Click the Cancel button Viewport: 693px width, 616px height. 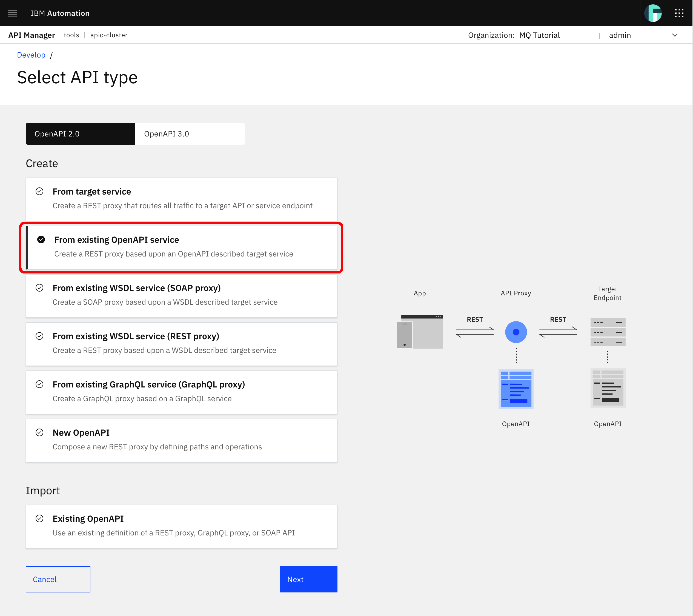[58, 579]
